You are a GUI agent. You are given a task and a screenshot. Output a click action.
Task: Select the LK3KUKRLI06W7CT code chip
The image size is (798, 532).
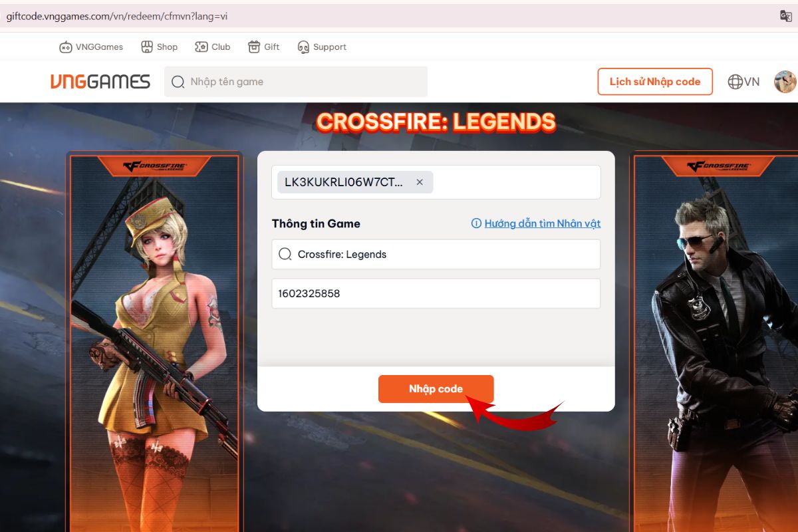point(355,182)
